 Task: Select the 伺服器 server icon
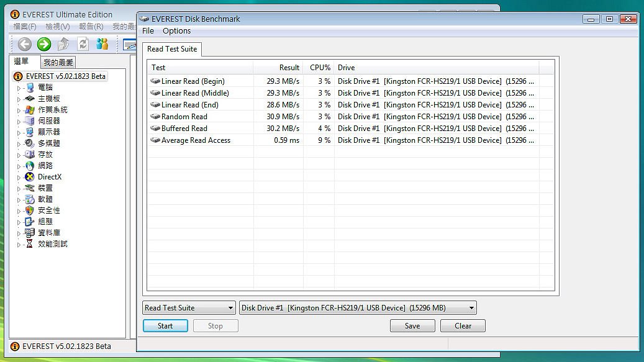(30, 121)
